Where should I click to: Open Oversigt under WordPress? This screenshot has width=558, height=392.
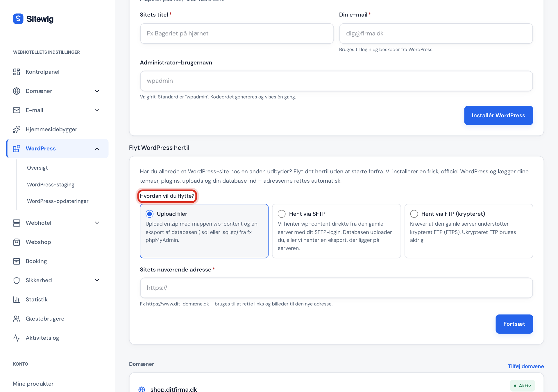click(37, 168)
